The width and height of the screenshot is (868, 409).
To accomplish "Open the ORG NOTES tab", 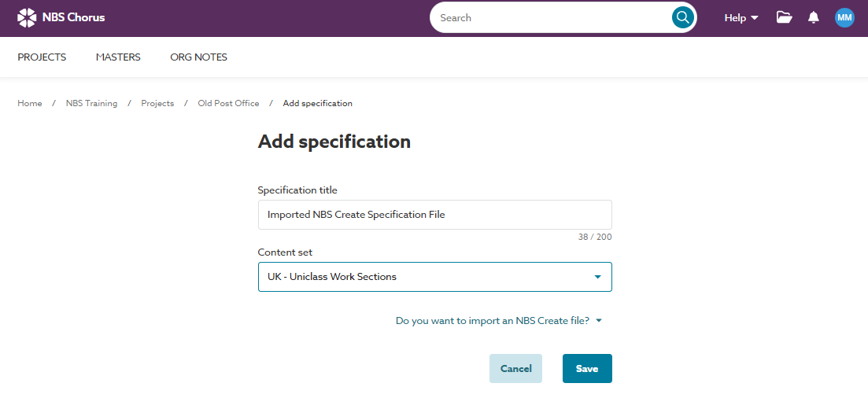I will [x=198, y=57].
